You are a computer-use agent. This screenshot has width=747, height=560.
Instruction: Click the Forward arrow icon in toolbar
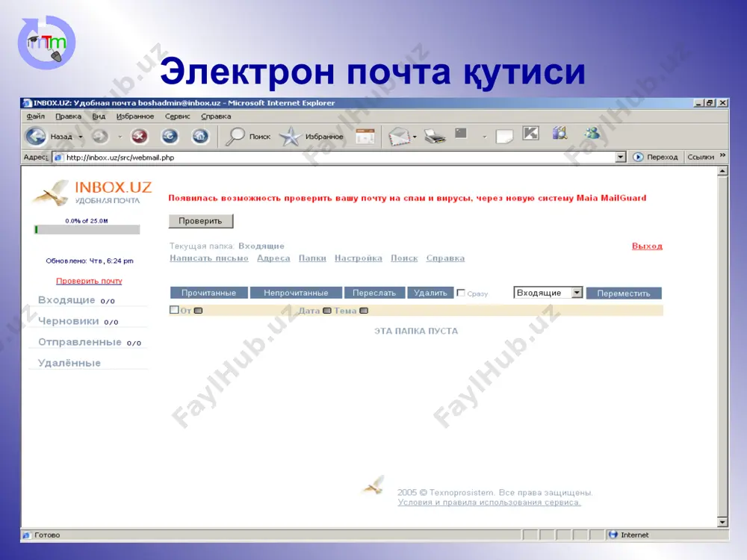(x=100, y=137)
